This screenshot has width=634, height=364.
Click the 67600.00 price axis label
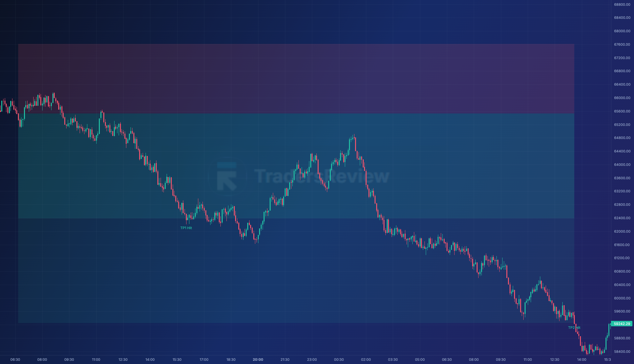coord(622,44)
